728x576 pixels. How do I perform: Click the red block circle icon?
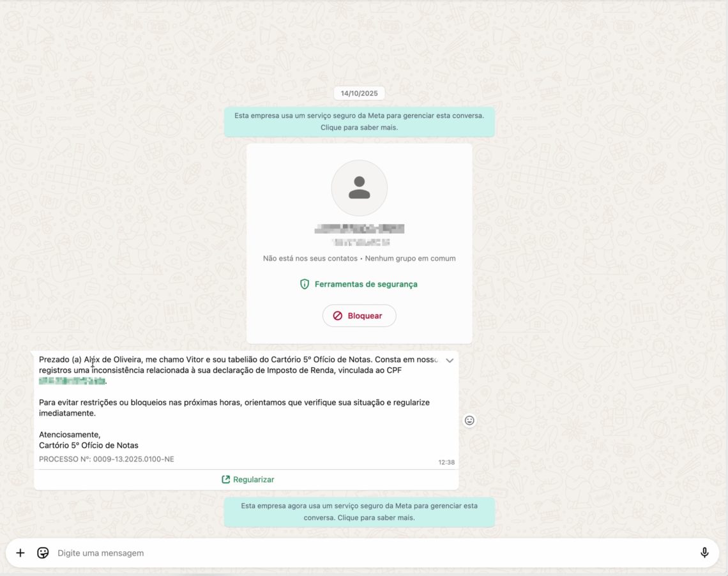pos(338,316)
